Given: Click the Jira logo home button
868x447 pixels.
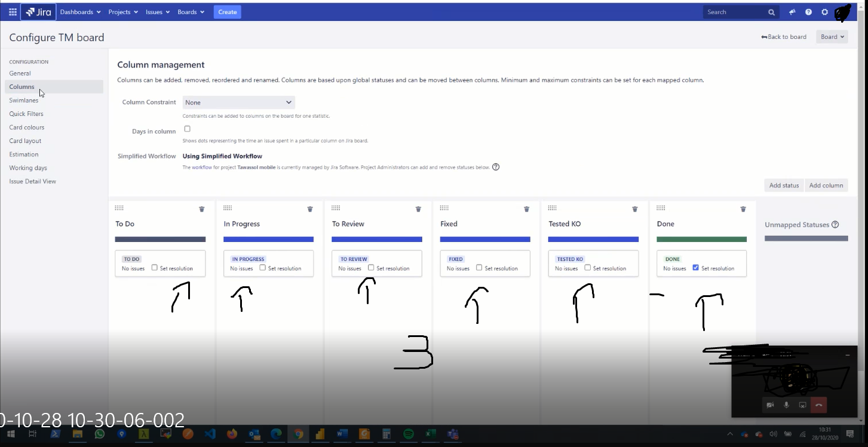Looking at the screenshot, I should pyautogui.click(x=38, y=12).
